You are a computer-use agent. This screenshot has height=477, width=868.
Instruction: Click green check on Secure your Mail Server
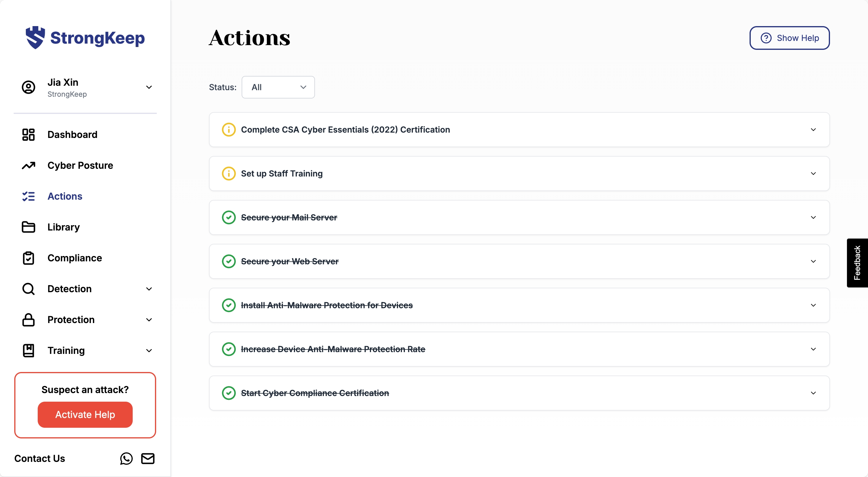click(x=229, y=217)
